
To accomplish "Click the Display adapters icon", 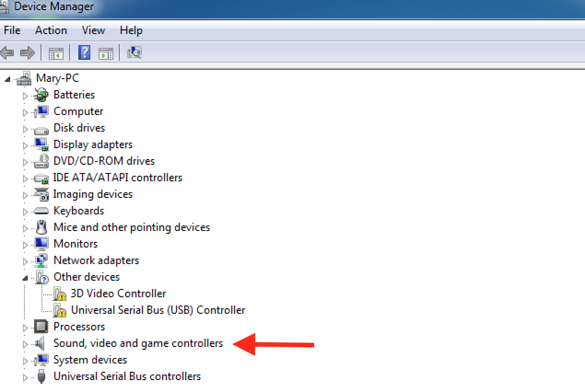I will (x=41, y=145).
